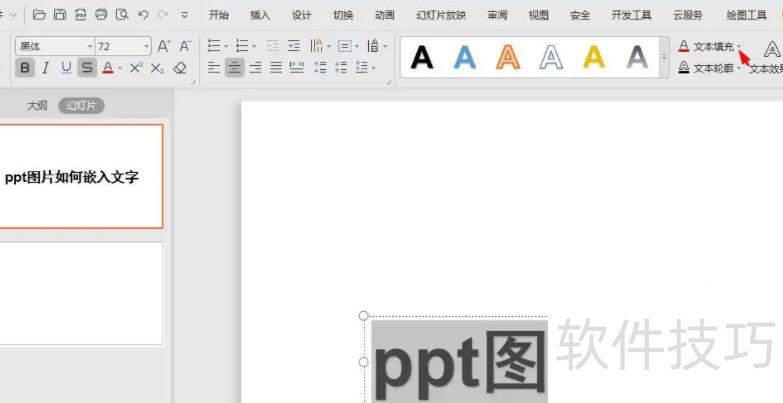Toggle Superscript X² formatting

[x=136, y=67]
